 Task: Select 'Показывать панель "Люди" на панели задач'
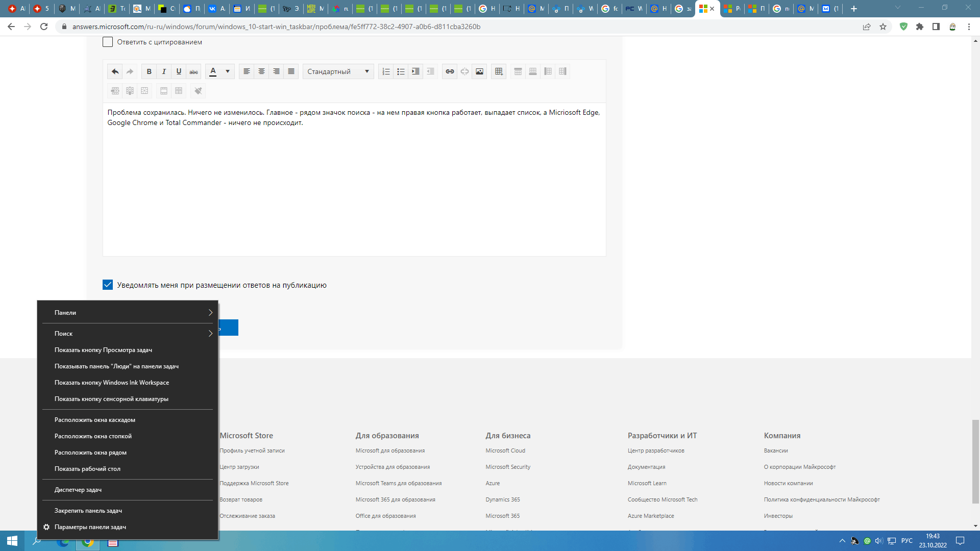(128, 366)
